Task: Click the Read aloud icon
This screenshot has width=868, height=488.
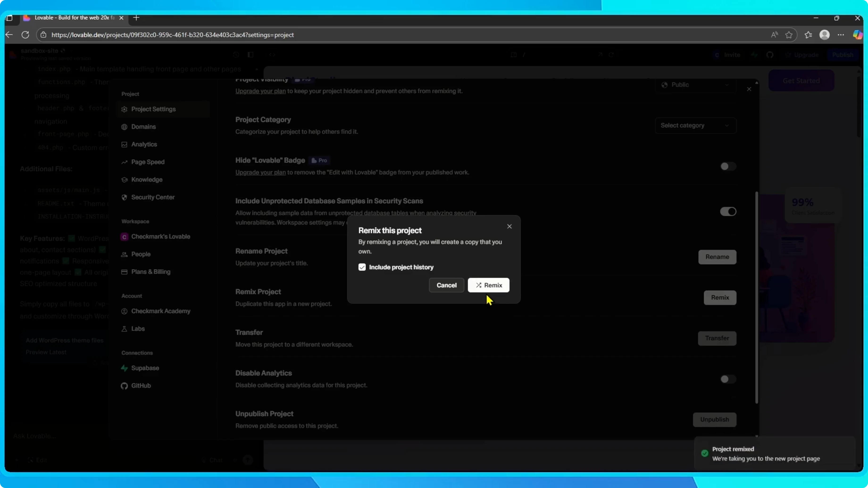Action: pos(774,35)
